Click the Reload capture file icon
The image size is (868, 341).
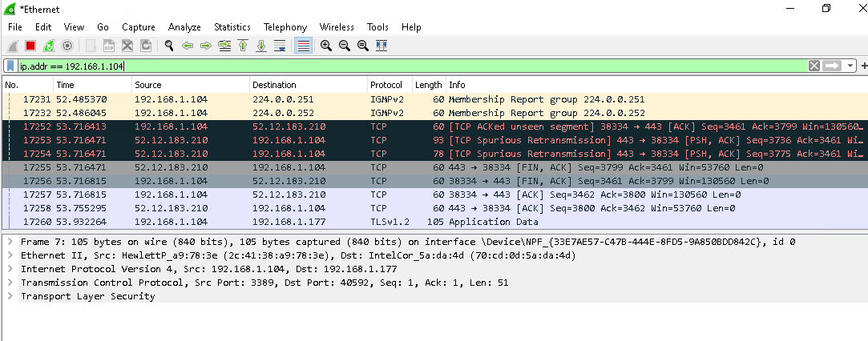(146, 46)
